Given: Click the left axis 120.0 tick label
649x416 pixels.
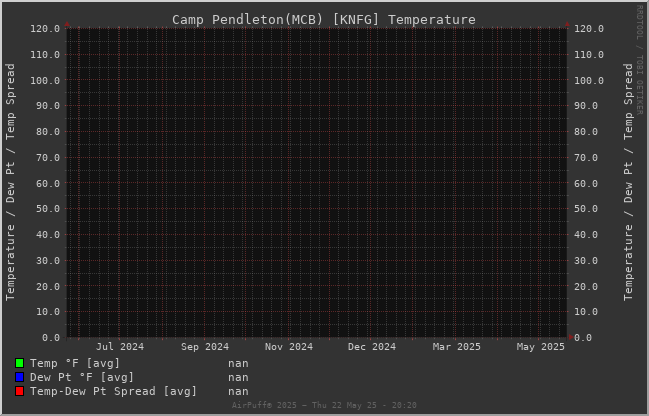Looking at the screenshot, I should (45, 29).
